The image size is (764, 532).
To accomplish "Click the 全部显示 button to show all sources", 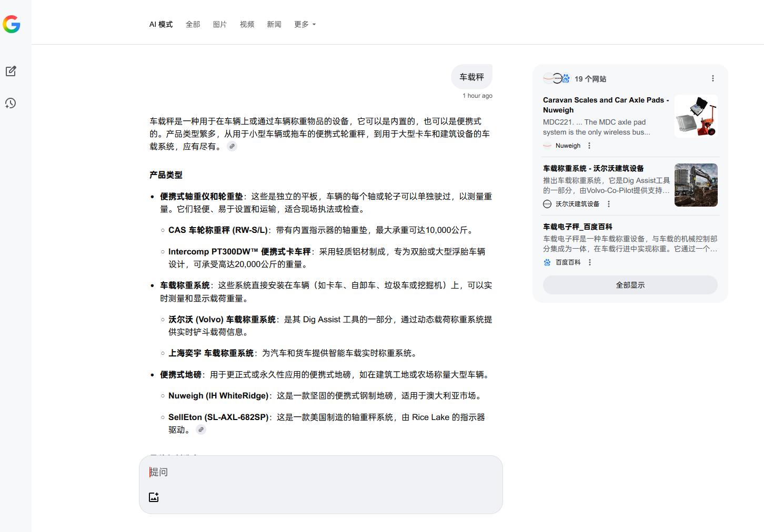I will pyautogui.click(x=630, y=285).
